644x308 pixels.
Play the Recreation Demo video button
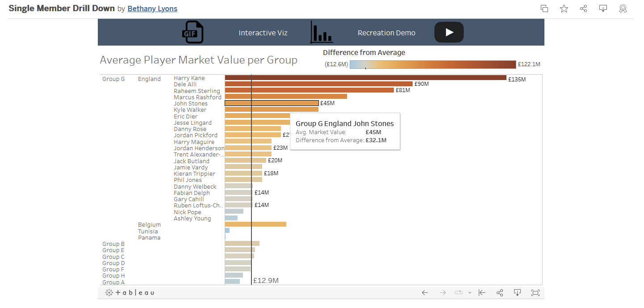coord(449,32)
